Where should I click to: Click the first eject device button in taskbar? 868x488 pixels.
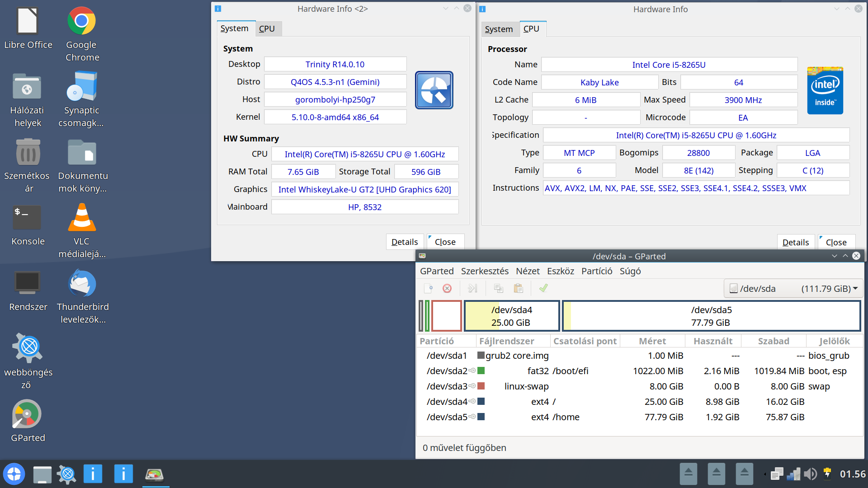click(689, 474)
